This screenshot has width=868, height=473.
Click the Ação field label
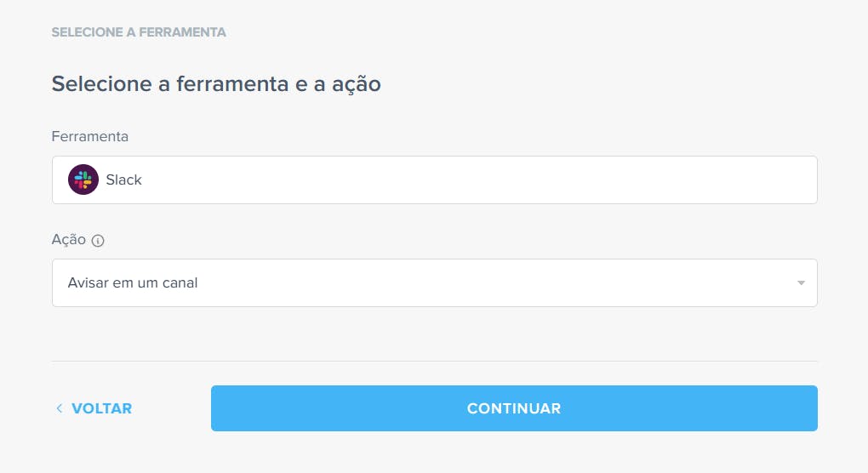[69, 240]
